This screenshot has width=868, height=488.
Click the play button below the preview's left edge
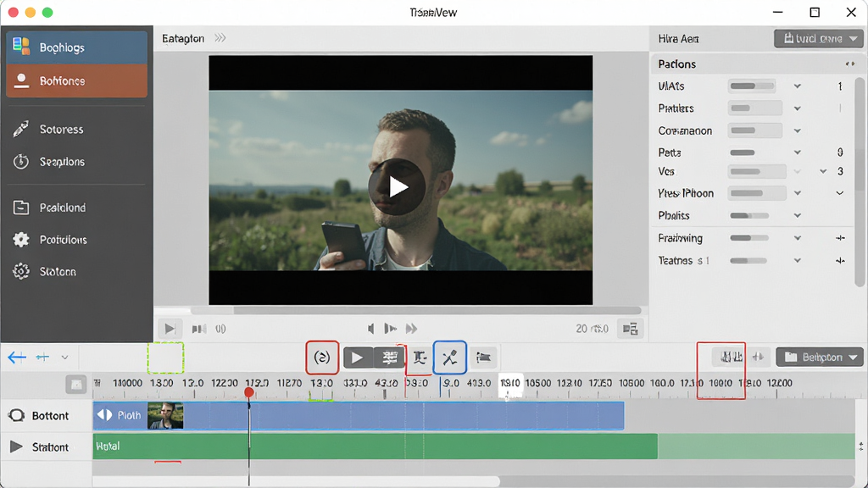pos(170,329)
